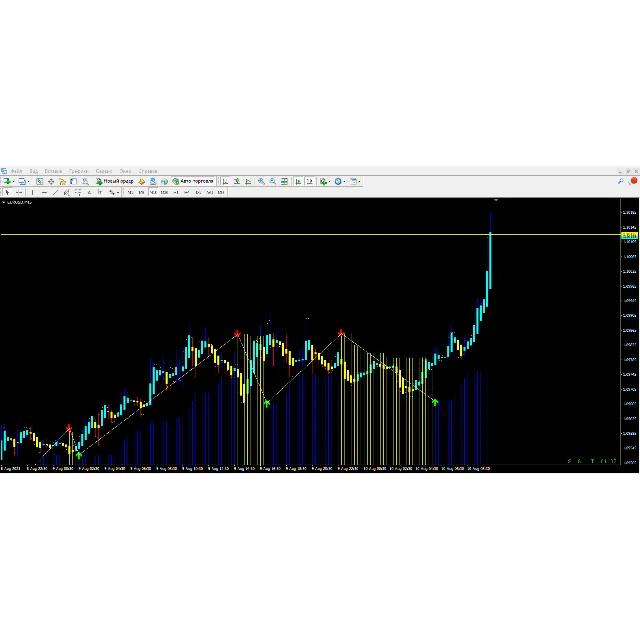Expand the Profiles dropdown arrow

(x=28, y=182)
